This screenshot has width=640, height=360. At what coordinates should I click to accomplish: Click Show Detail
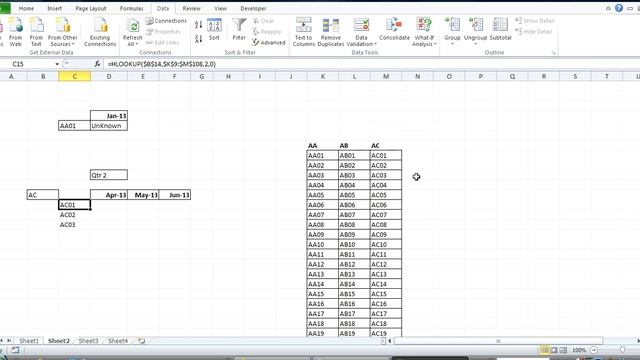[x=535, y=21]
